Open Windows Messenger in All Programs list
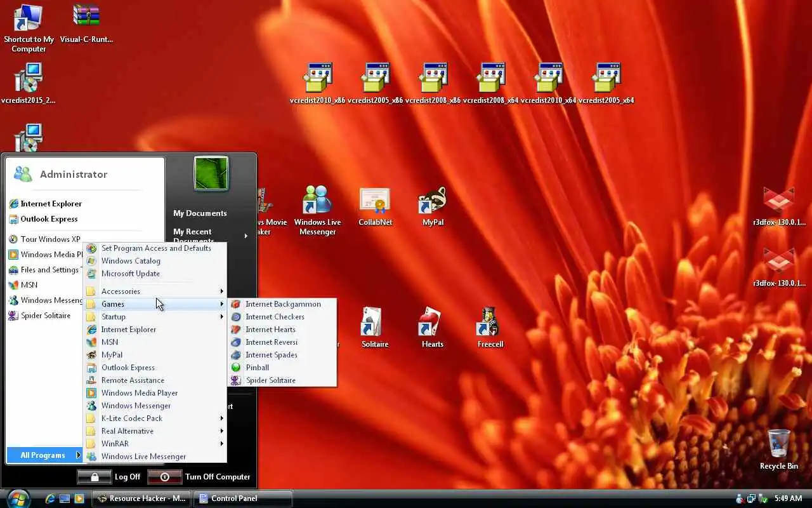This screenshot has height=508, width=812. tap(155, 406)
